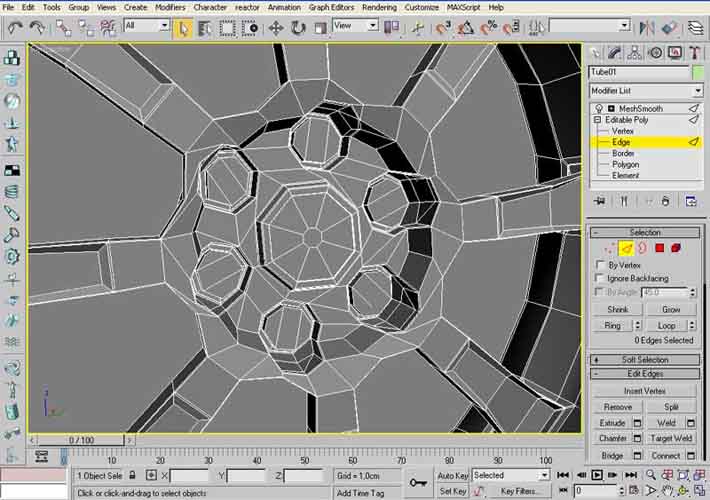Enable the By Vertex checkbox
Image resolution: width=710 pixels, height=500 pixels.
click(599, 265)
